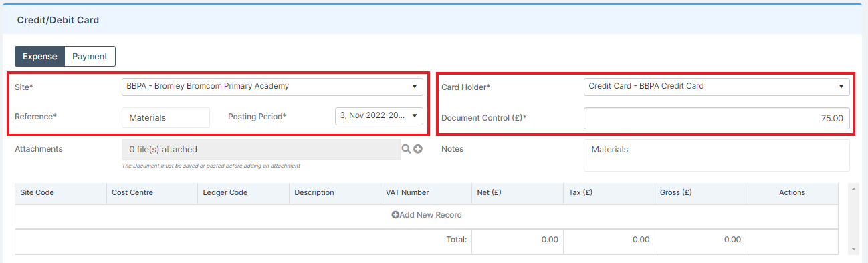Click the Site Code column header
Screen dimensions: 868x263
point(60,192)
